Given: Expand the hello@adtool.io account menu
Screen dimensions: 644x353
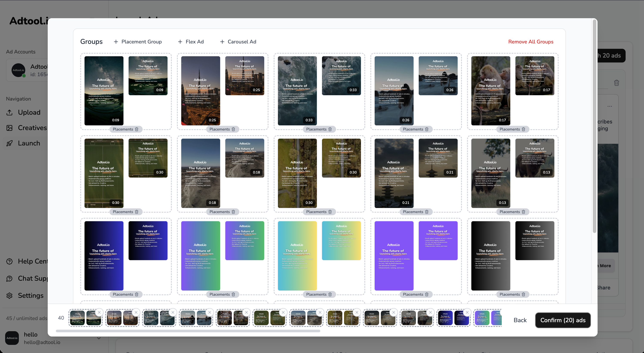Looking at the screenshot, I should tap(99, 338).
